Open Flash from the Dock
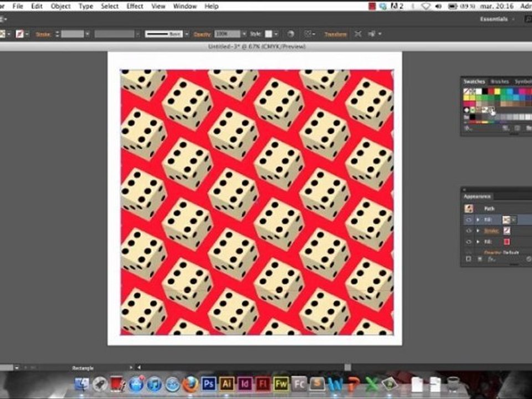 263,384
